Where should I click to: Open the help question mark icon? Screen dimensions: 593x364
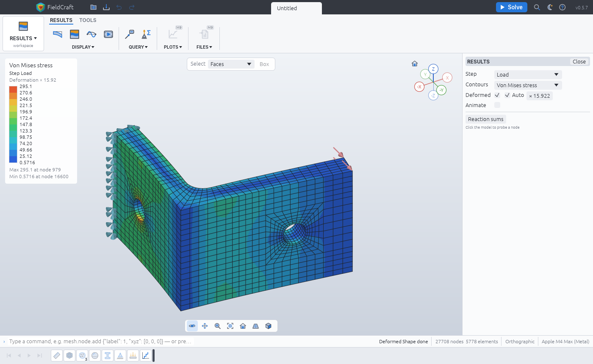click(563, 7)
